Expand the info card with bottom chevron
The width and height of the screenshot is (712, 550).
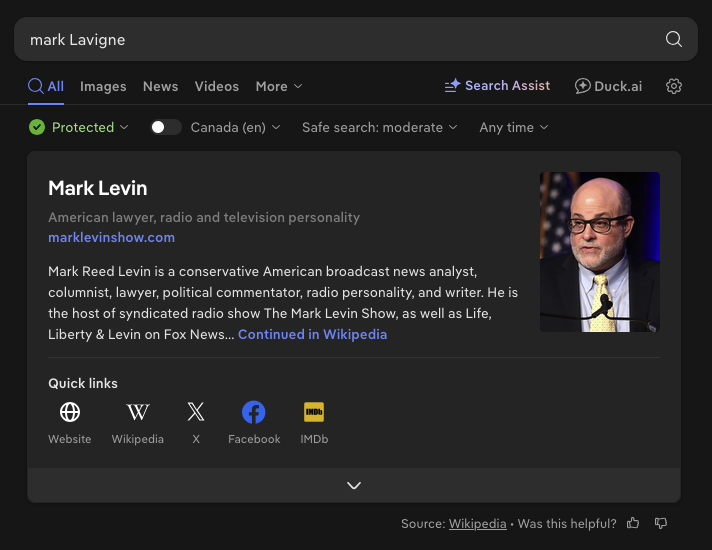[354, 485]
